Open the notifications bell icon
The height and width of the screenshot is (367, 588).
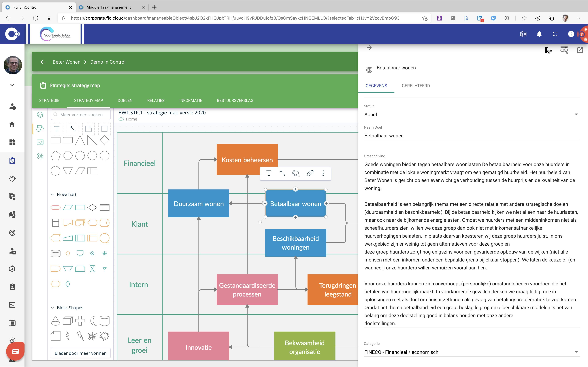(539, 34)
